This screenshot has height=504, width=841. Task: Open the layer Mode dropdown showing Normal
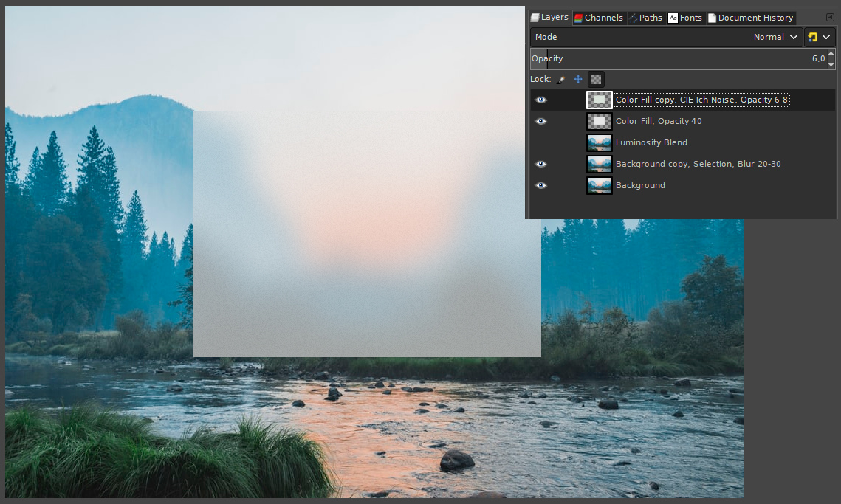coord(667,37)
